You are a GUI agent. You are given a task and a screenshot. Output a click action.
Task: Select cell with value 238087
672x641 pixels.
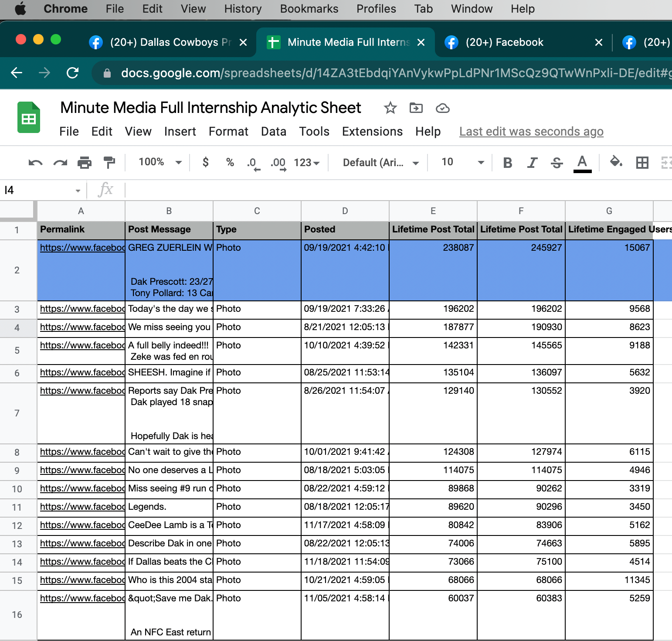(433, 270)
